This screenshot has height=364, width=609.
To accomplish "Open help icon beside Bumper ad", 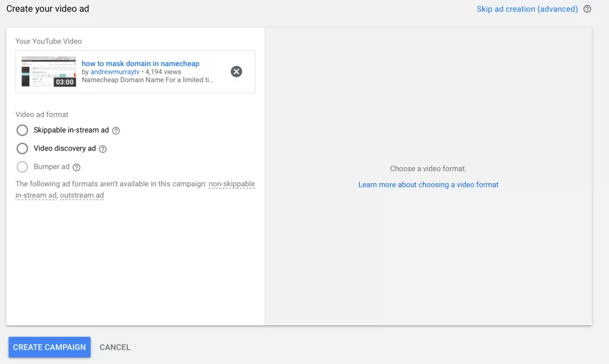I will (x=77, y=167).
